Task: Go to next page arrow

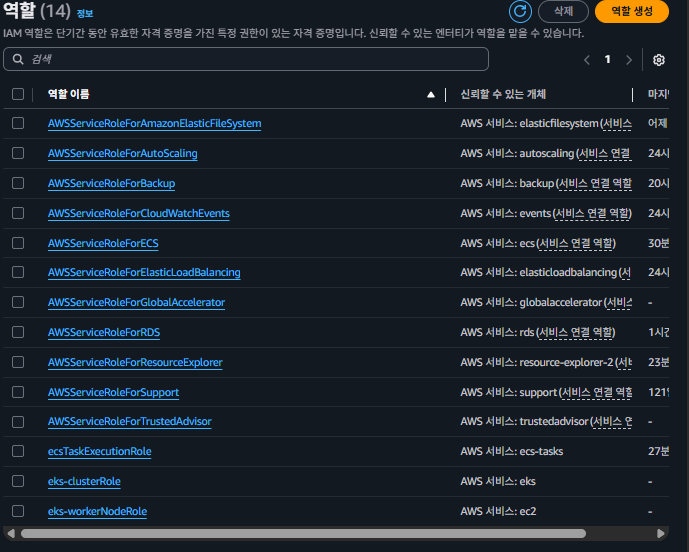Action: click(x=629, y=60)
